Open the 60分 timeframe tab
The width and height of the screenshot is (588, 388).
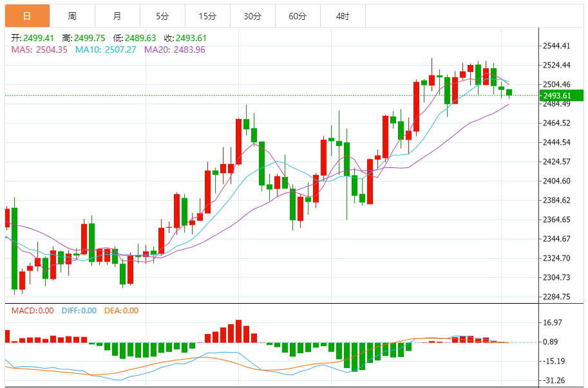tap(298, 16)
